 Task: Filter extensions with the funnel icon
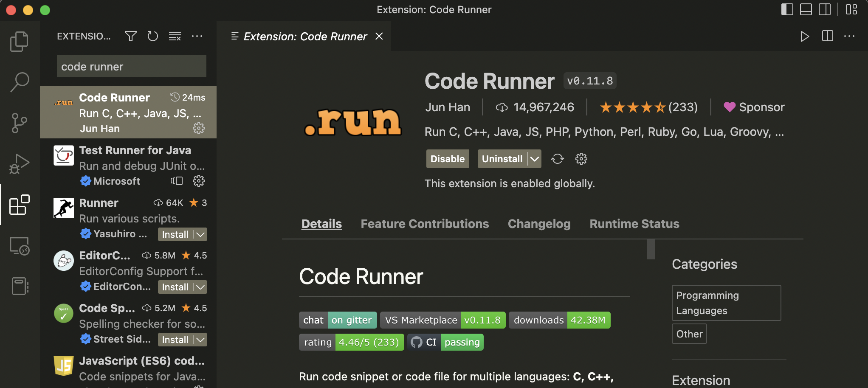(x=131, y=37)
